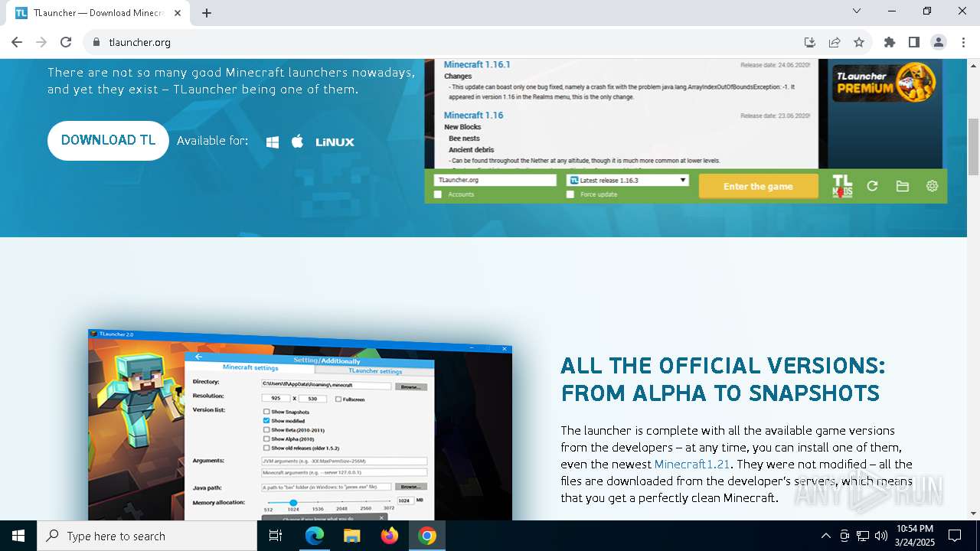The height and width of the screenshot is (551, 980).
Task: Open Chrome three-dot menu
Action: point(963,42)
